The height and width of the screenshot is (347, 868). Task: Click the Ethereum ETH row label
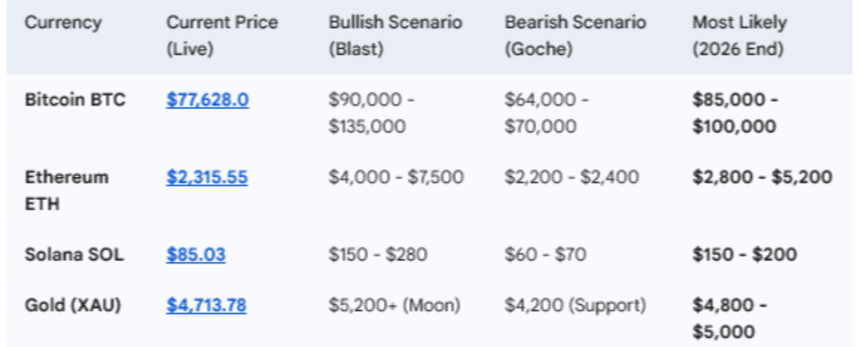66,190
